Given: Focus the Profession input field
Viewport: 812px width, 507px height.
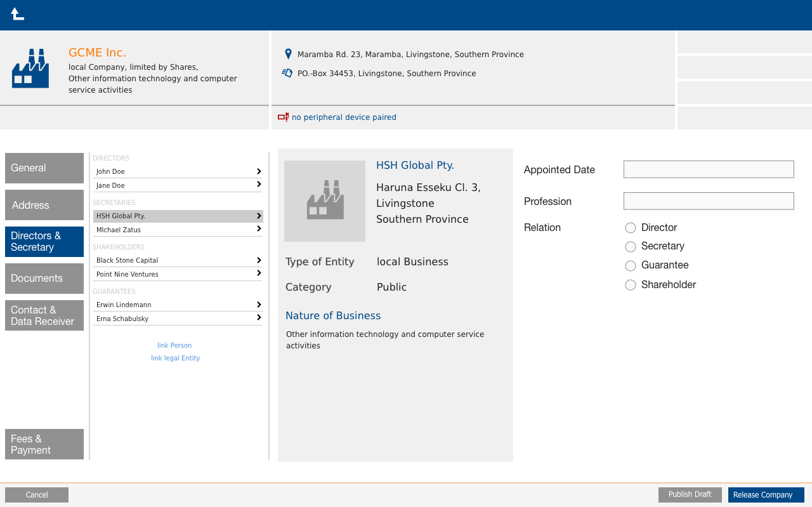Looking at the screenshot, I should 709,201.
